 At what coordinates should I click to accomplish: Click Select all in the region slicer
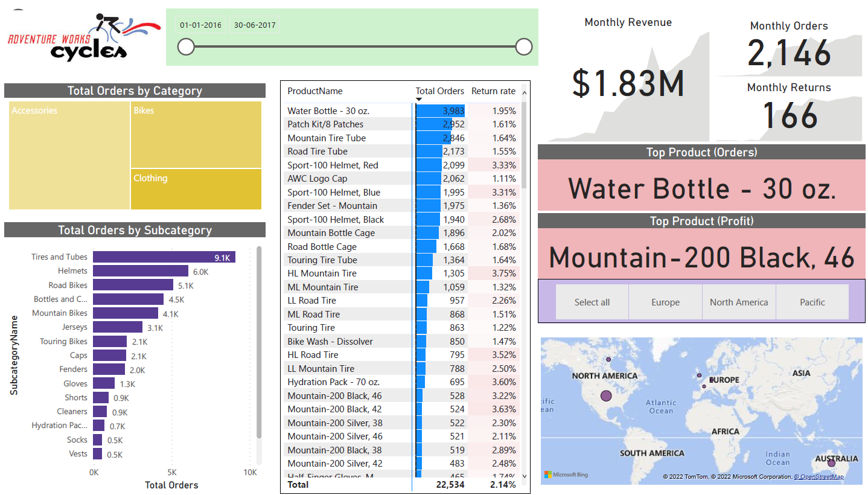[592, 302]
